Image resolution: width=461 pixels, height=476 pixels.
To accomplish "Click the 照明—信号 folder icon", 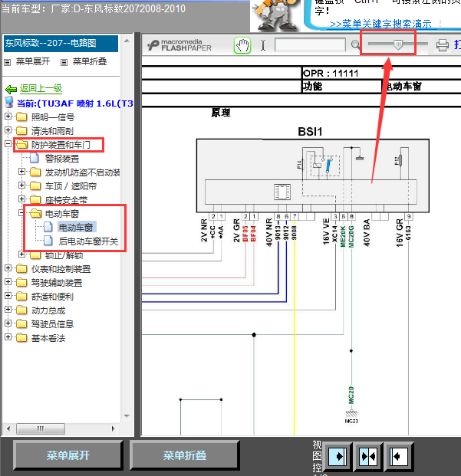I will point(21,117).
